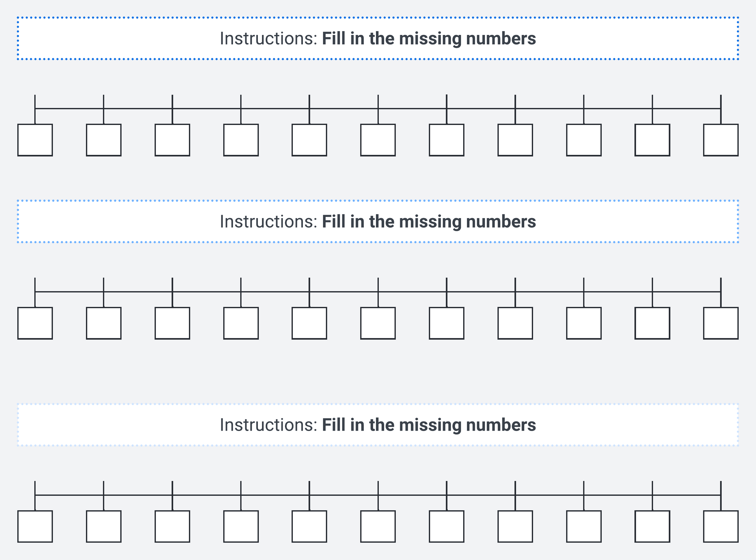756x560 pixels.
Task: Select the last box on the bottom number line
Action: (721, 526)
